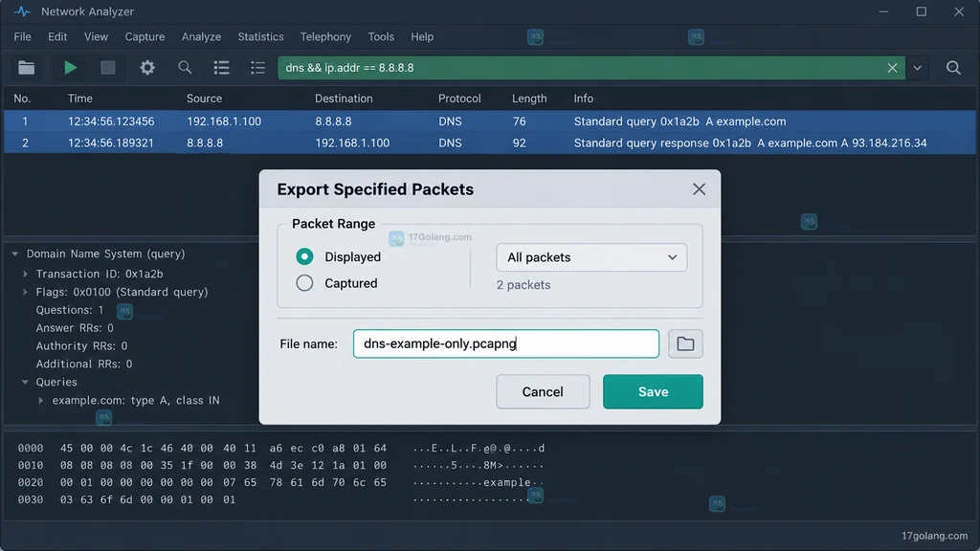This screenshot has height=551, width=980.
Task: Expand the Transaction ID: 0x1a2b node
Action: pyautogui.click(x=25, y=274)
